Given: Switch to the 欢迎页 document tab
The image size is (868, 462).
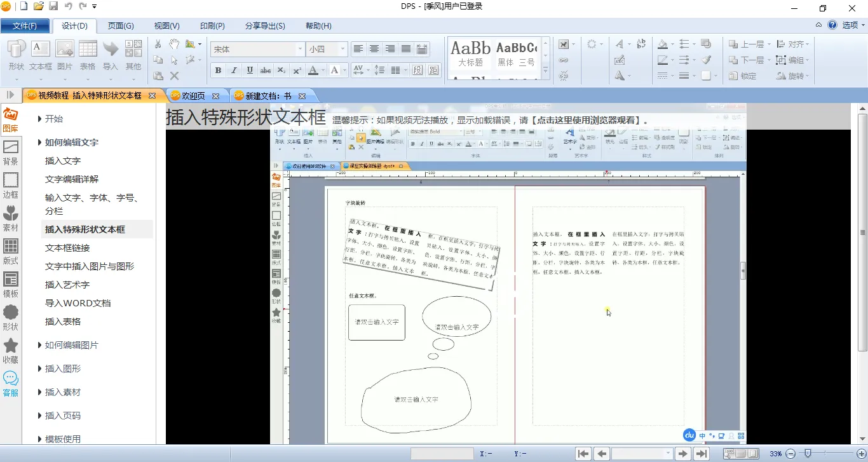Looking at the screenshot, I should point(193,96).
